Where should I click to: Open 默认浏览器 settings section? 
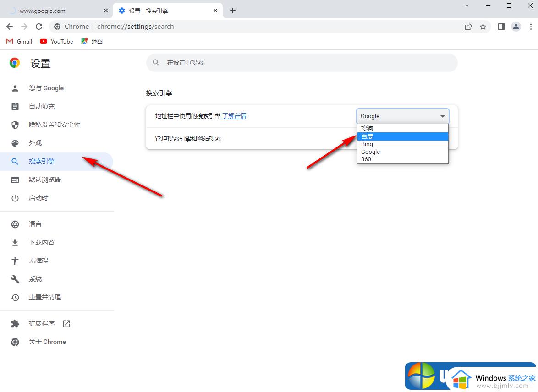[x=57, y=180]
